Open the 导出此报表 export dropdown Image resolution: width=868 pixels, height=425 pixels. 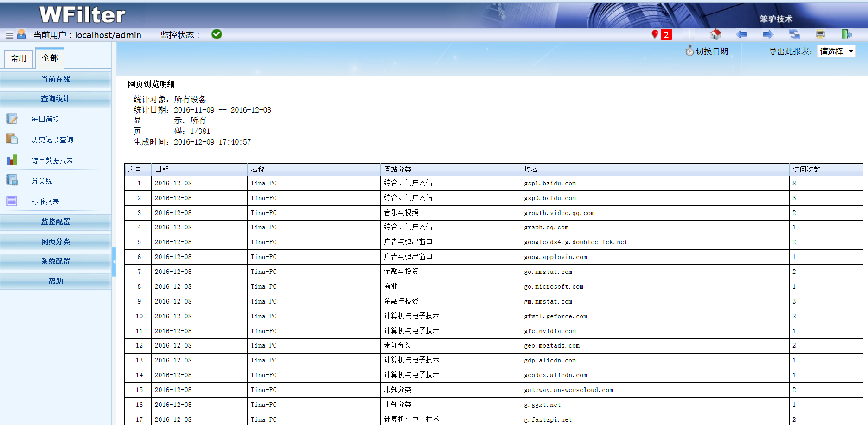click(x=837, y=51)
